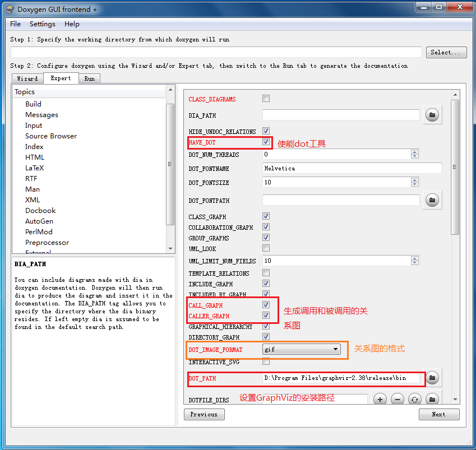
Task: Select Messages topic
Action: tap(41, 115)
